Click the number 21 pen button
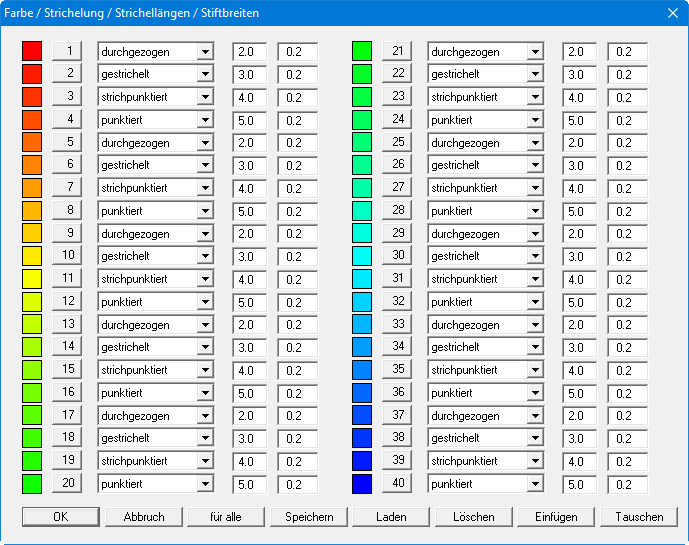Viewport: 689px width, 545px height. pyautogui.click(x=398, y=51)
